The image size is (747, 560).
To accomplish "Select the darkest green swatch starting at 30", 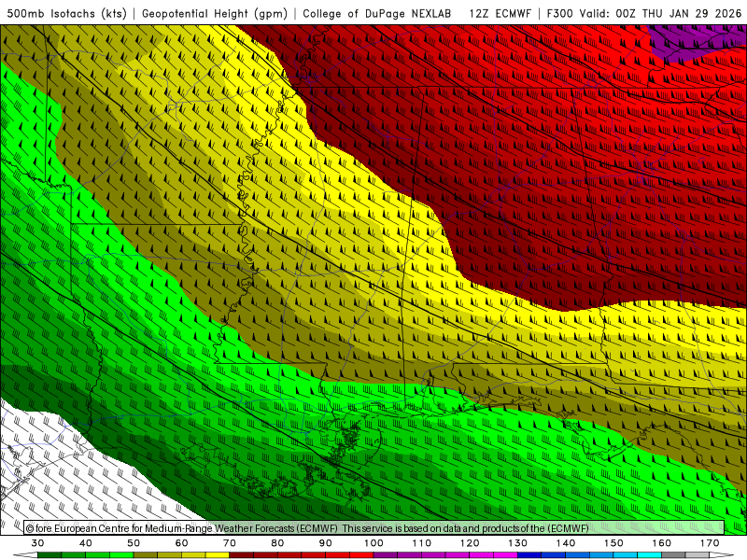I will tap(49, 555).
